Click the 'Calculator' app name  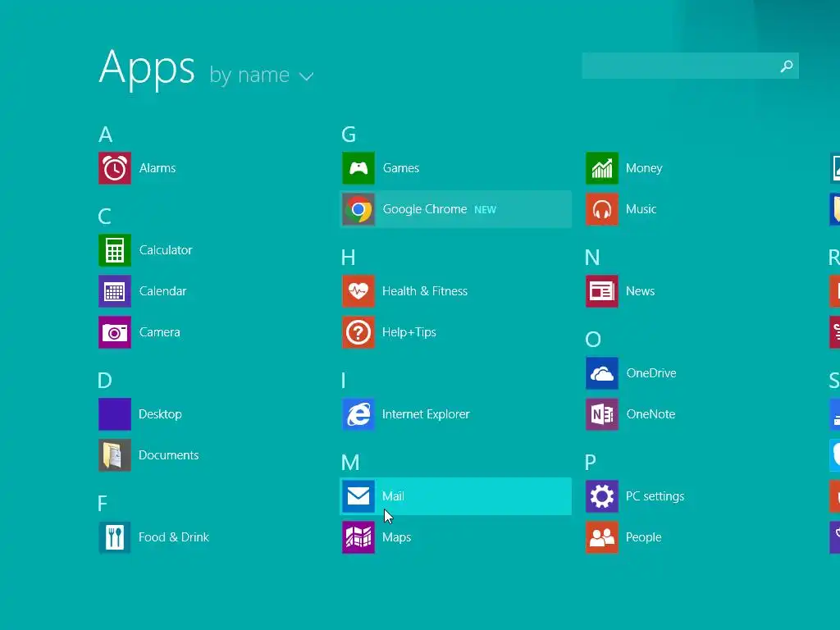click(166, 250)
